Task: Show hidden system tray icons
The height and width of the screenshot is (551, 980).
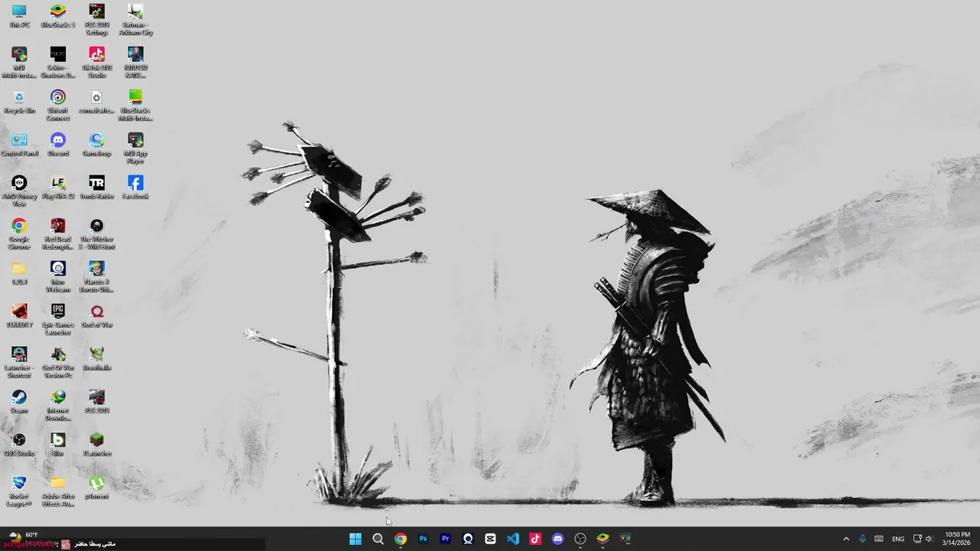Action: pyautogui.click(x=846, y=539)
